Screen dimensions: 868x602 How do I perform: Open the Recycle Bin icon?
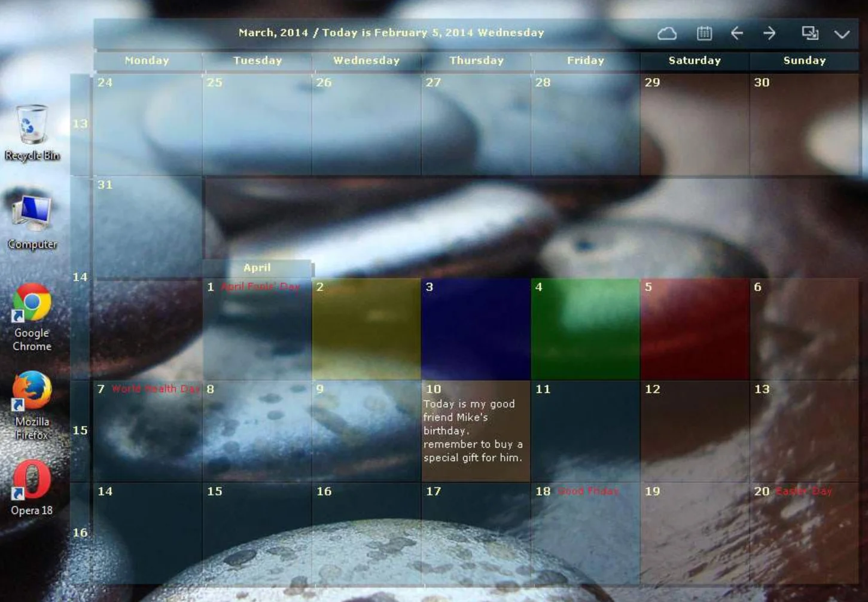tap(32, 133)
